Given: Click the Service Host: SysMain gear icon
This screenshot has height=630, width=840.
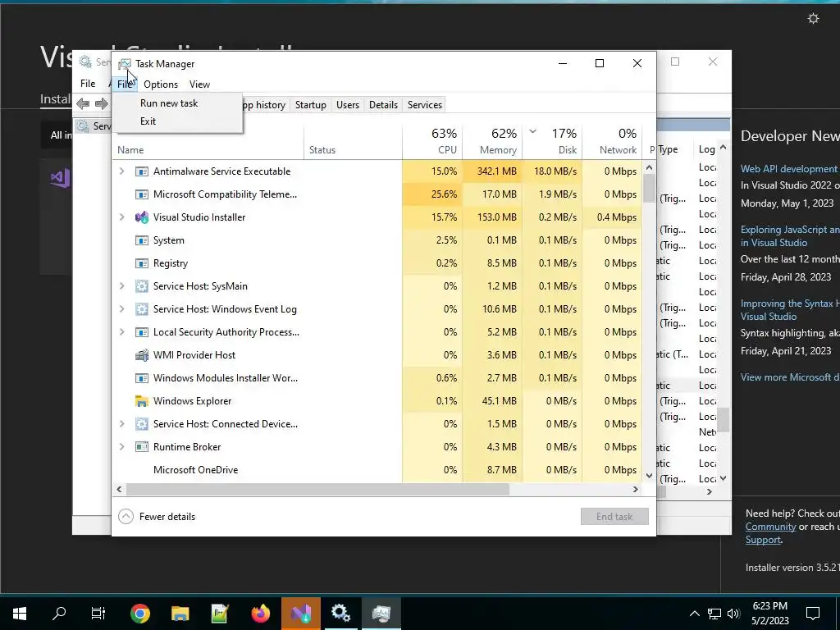Looking at the screenshot, I should 141,286.
